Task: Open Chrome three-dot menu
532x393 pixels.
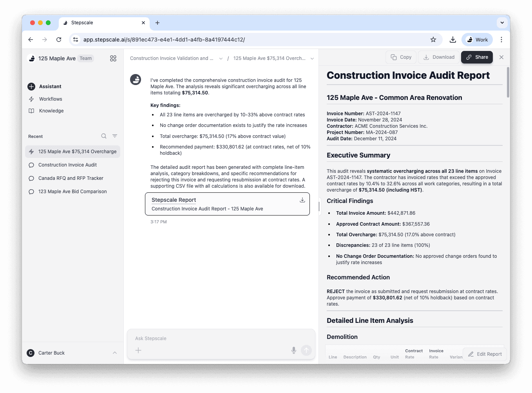Action: pos(501,40)
